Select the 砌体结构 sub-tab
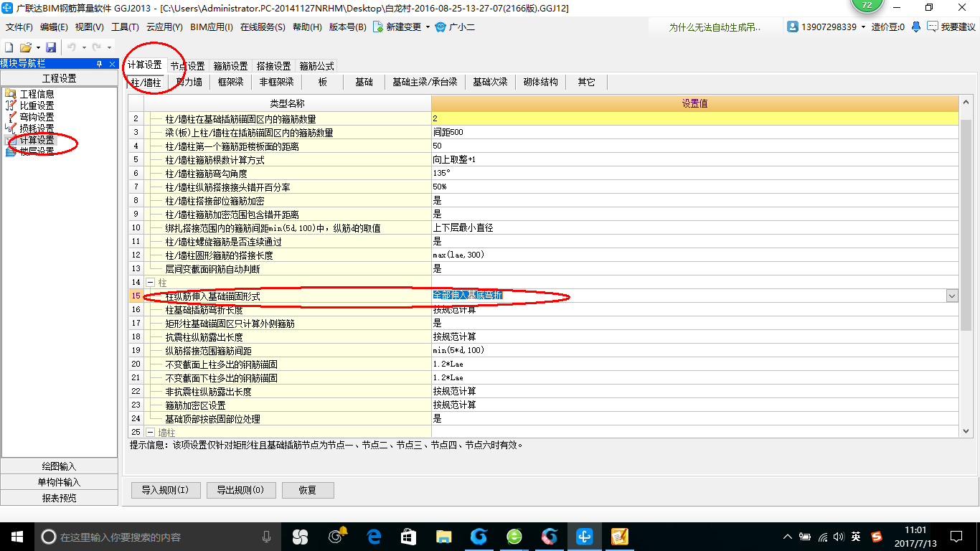The height and width of the screenshot is (551, 980). click(x=541, y=83)
